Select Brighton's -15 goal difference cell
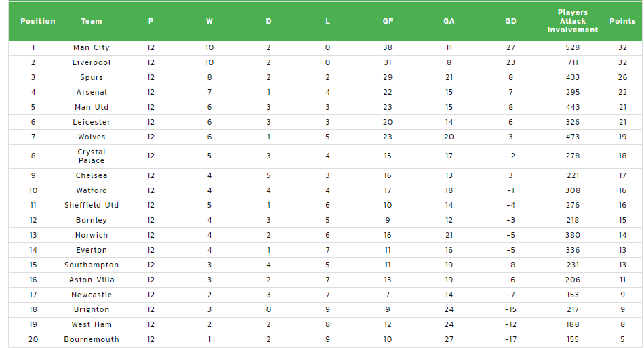The image size is (644, 348). (x=510, y=309)
